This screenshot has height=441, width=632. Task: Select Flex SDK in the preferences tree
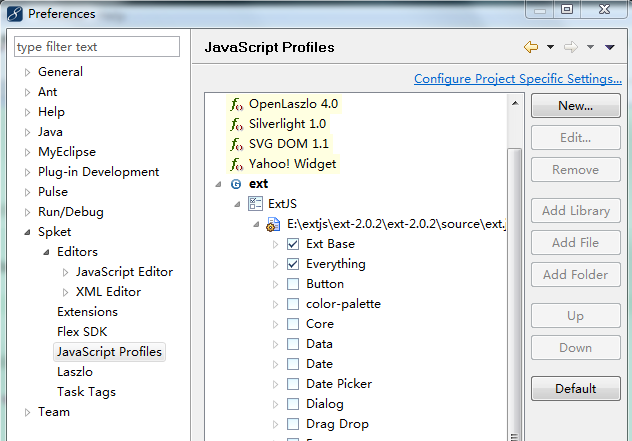82,332
